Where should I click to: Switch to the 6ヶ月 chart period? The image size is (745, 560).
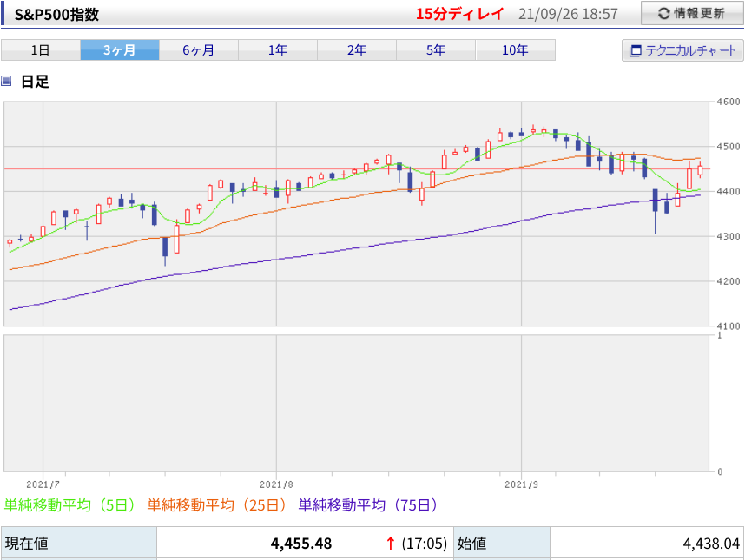(x=199, y=49)
